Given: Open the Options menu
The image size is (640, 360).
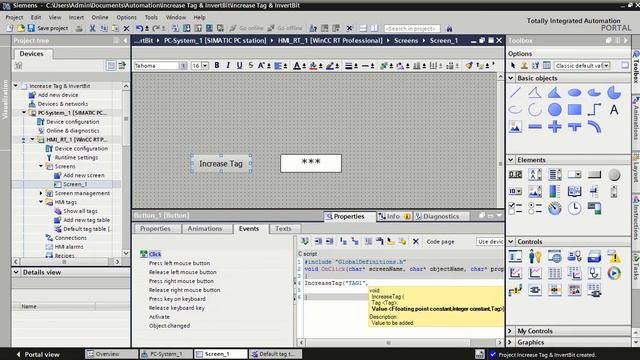Looking at the screenshot, I should tap(126, 17).
